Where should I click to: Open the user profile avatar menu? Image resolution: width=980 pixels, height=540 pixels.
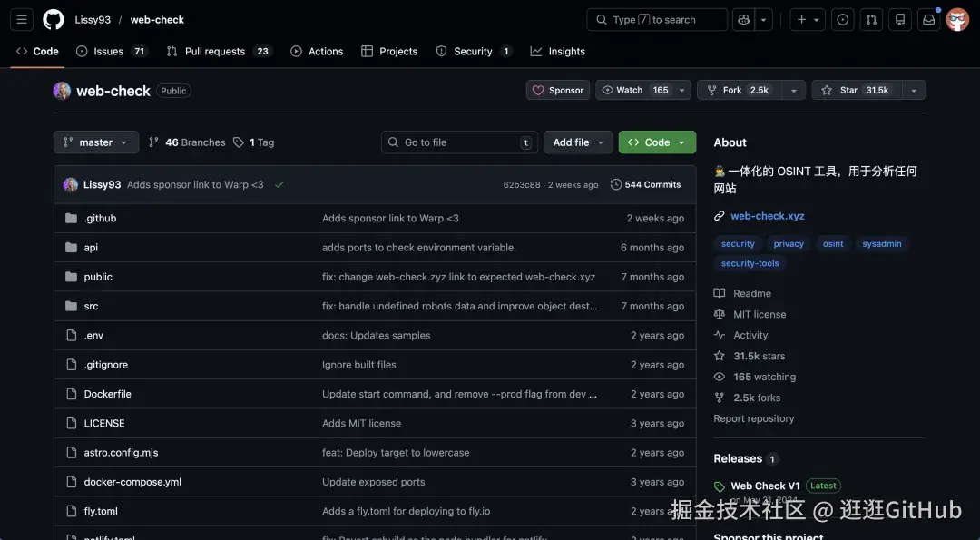957,20
